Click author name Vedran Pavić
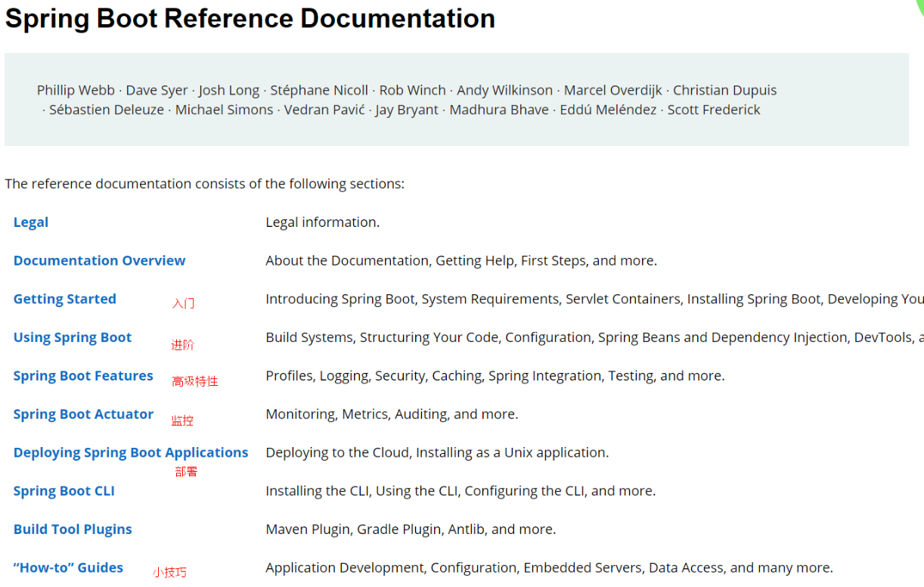Viewport: 924px width, 587px height. coord(324,110)
